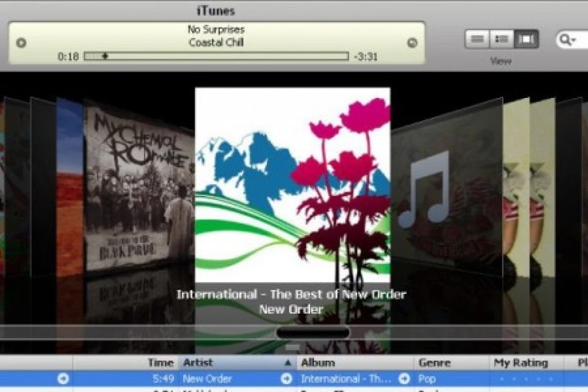Click the small full-screen button under the scrollbar
Image resolution: width=588 pixels, height=392 pixels.
(x=293, y=348)
